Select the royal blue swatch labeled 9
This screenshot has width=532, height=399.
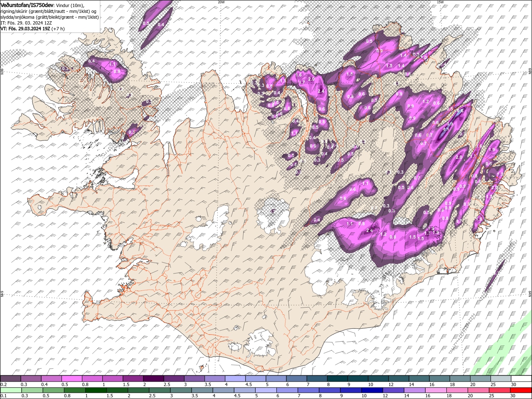tap(350, 390)
